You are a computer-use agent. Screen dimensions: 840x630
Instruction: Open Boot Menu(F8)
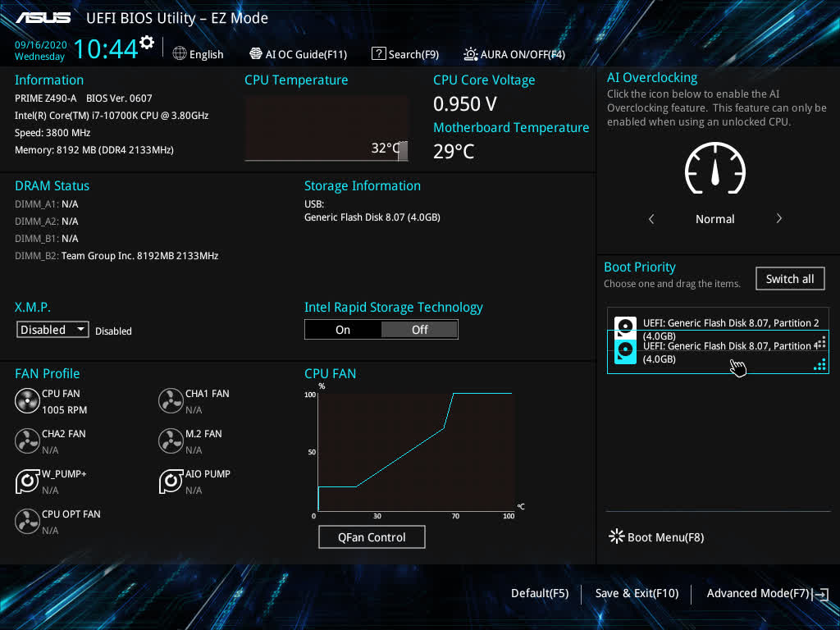[656, 536]
